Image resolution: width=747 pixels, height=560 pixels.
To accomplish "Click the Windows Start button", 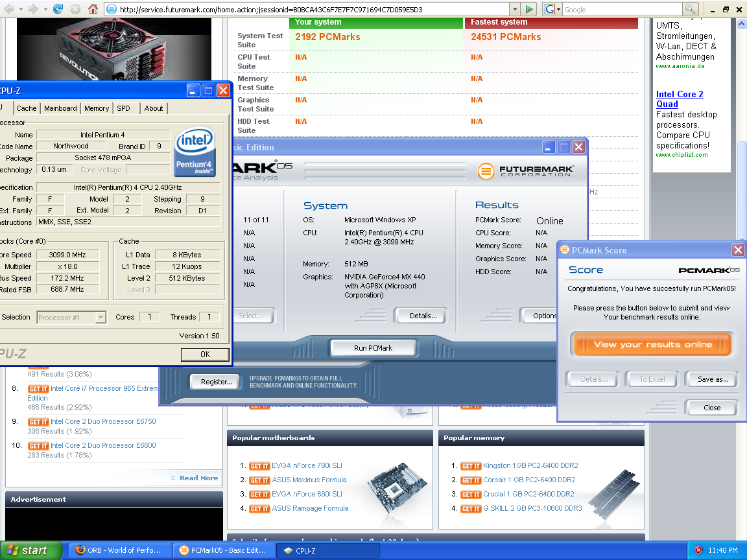I will 31,550.
